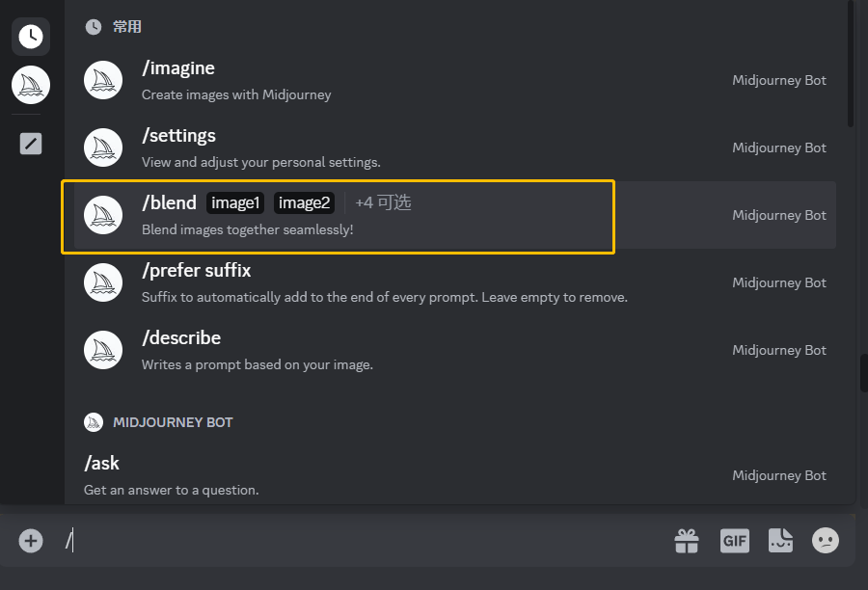Open the recently used commands clock icon
Screen dimensions: 868x590
31,37
